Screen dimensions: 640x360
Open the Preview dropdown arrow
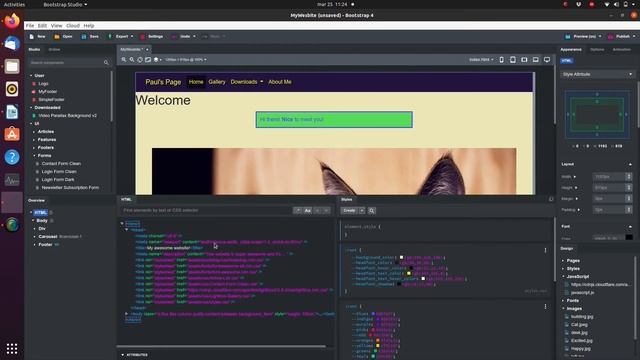click(x=600, y=36)
